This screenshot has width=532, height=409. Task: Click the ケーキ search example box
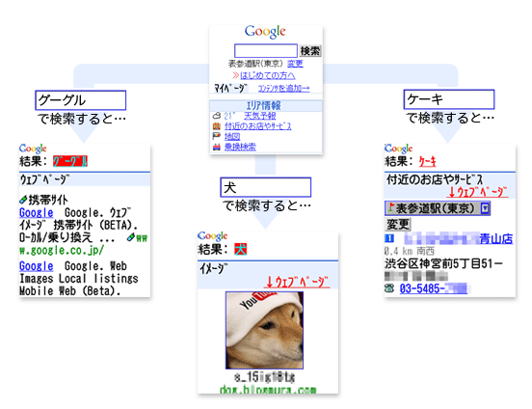coord(449,99)
